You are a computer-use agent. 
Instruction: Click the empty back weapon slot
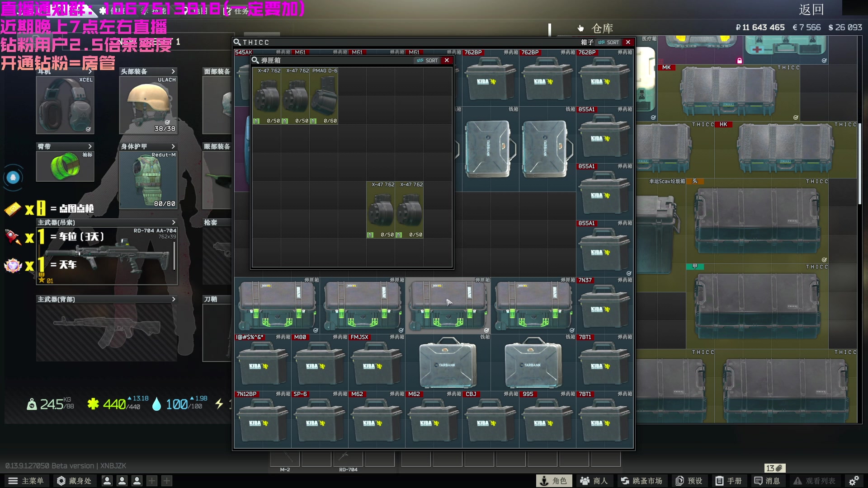(107, 332)
